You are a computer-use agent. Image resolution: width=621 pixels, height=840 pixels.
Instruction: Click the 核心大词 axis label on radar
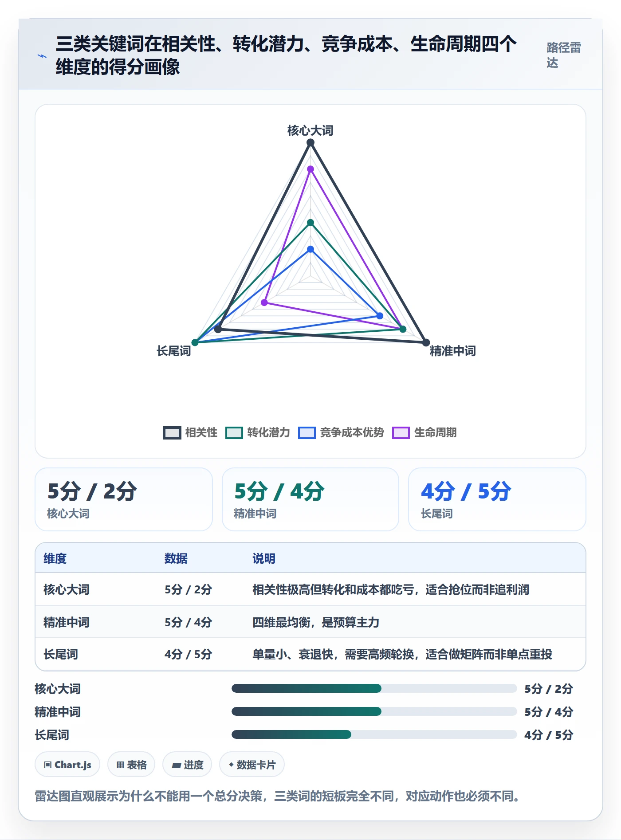tap(310, 130)
